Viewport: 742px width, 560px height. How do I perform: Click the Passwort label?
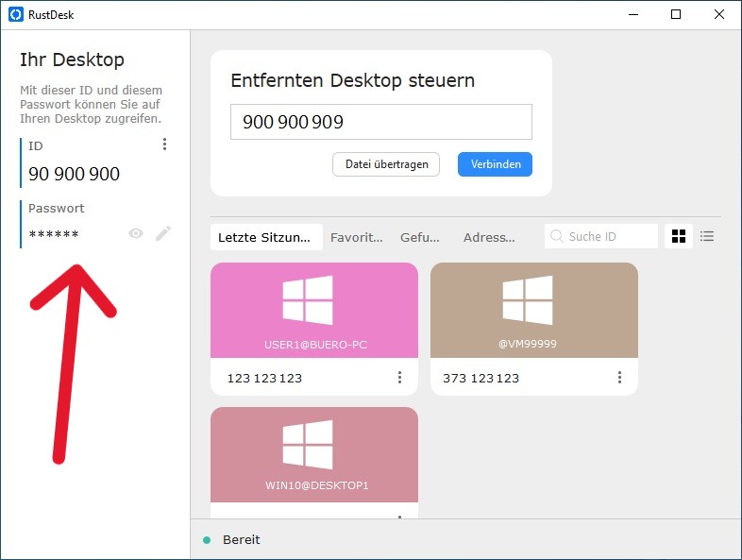(x=57, y=209)
